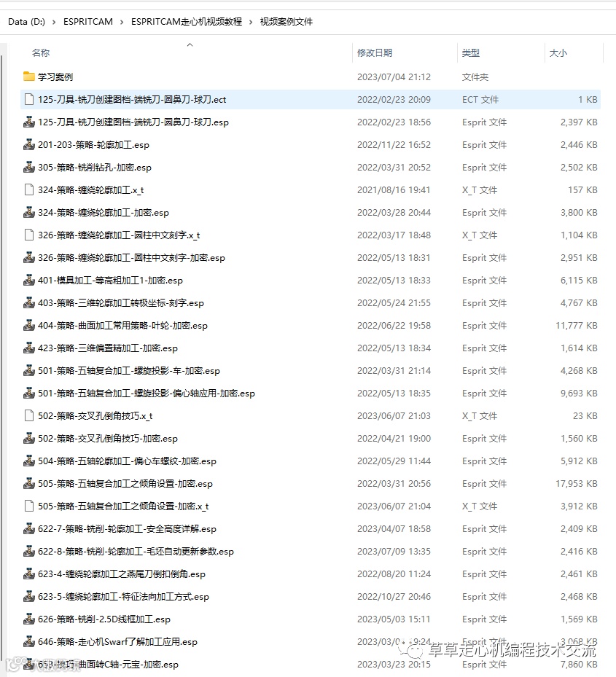Viewport: 616px width, 677px height.
Task: Click the Esprit icon of 404-策略 叶轮 file
Action: coord(29,326)
